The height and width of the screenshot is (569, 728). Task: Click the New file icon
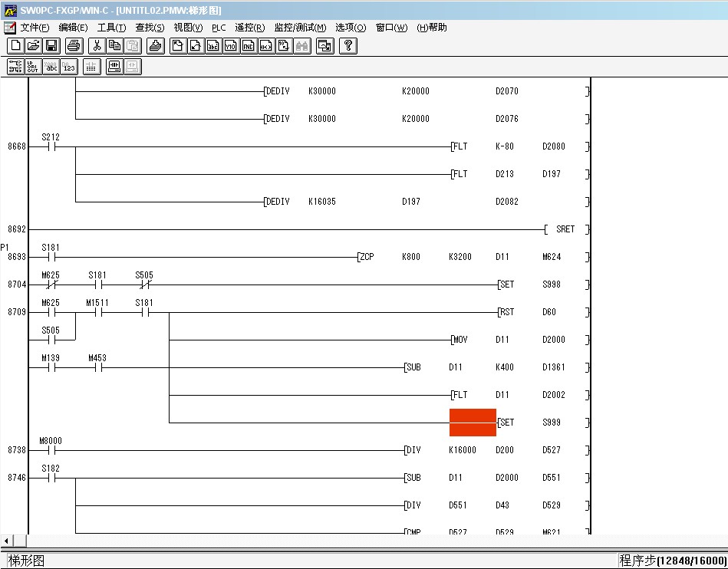[15, 46]
